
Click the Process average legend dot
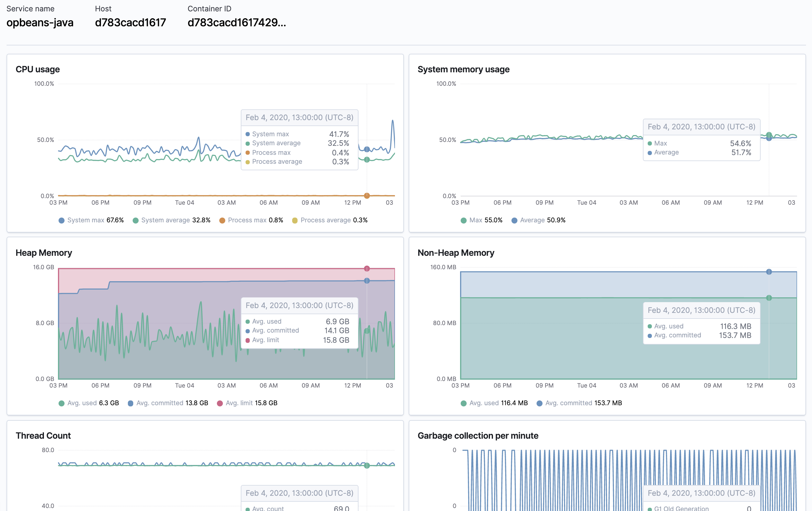click(x=295, y=220)
